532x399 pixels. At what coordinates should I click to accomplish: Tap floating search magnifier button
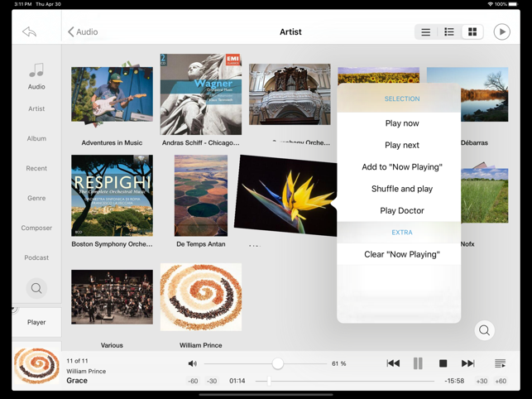(484, 330)
